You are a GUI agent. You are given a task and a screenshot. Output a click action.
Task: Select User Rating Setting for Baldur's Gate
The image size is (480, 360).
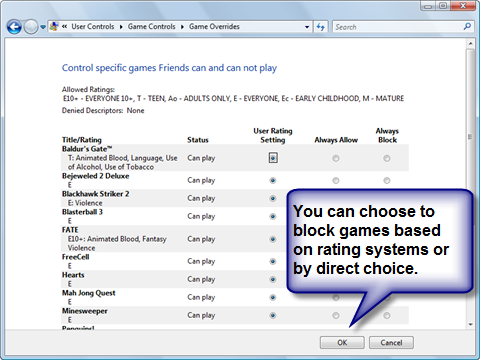(x=273, y=158)
